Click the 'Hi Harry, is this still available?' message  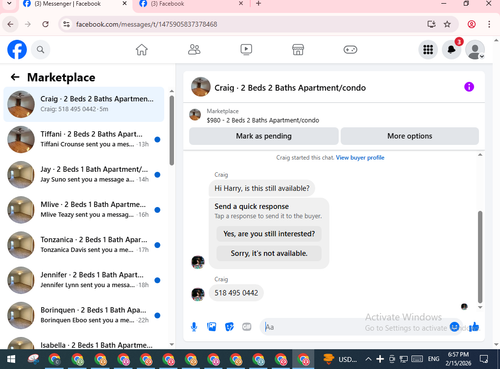(x=262, y=188)
